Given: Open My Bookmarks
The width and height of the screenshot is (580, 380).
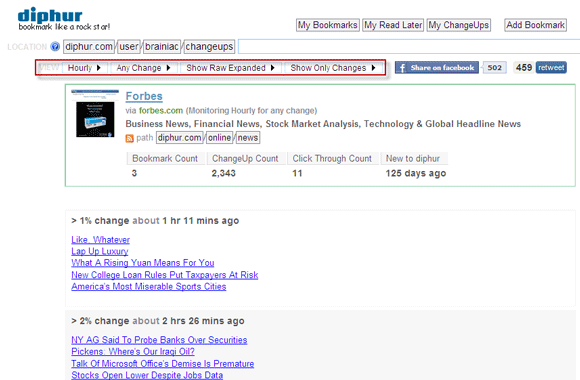Looking at the screenshot, I should (x=328, y=25).
